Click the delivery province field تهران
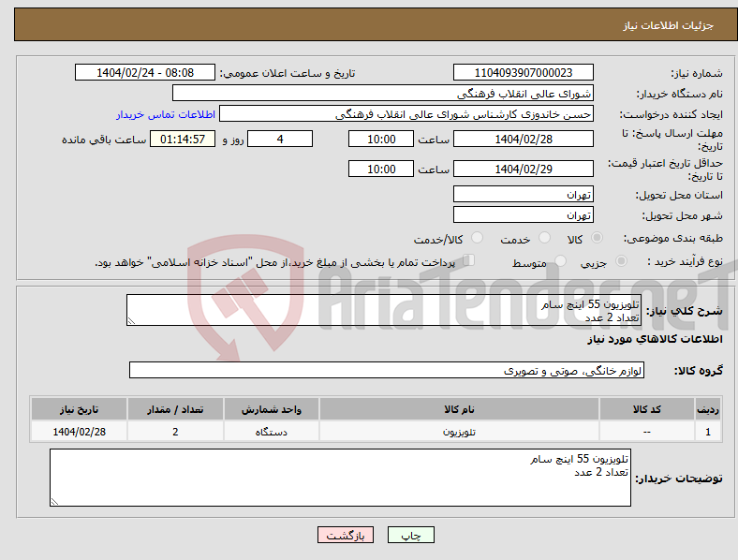 tap(523, 195)
